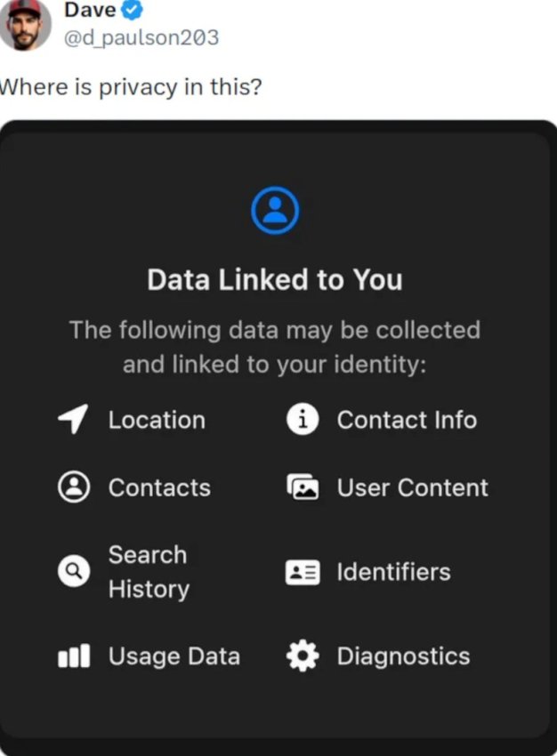Image resolution: width=557 pixels, height=756 pixels.
Task: Click the Diagnostics gear icon
Action: (303, 656)
